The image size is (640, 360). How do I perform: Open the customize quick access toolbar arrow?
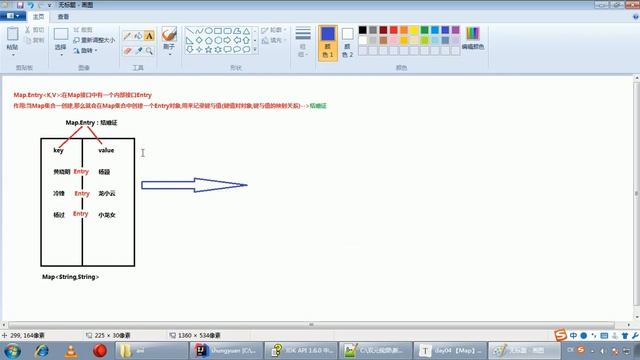(50, 5)
